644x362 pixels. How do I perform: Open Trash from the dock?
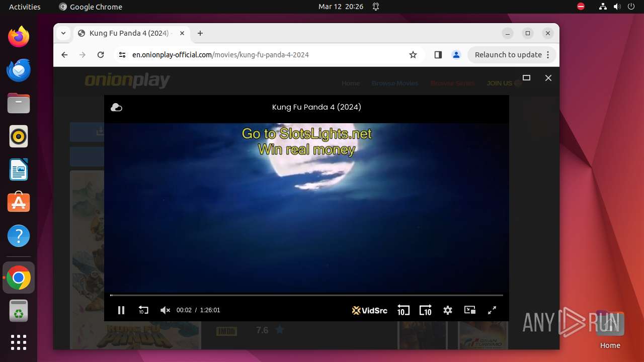click(19, 311)
